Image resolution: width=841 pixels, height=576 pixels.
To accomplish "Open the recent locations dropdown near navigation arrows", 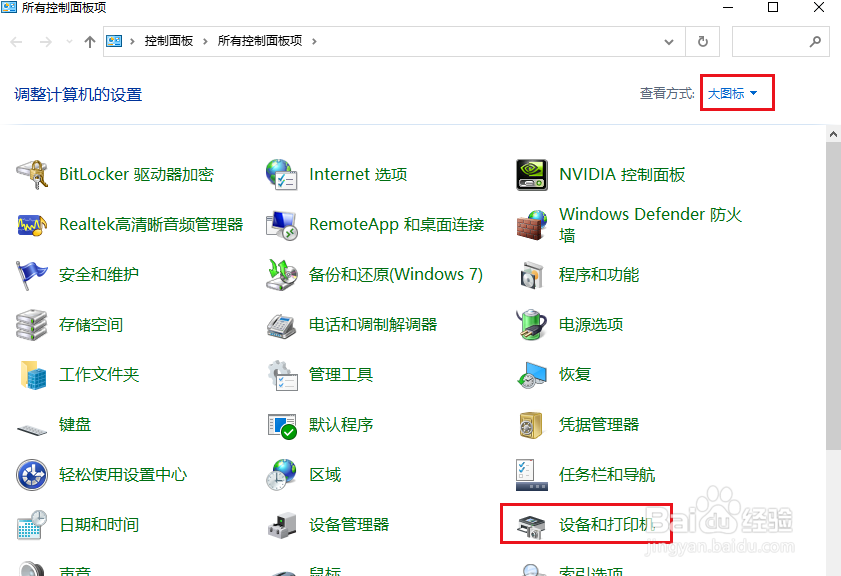I will click(69, 41).
